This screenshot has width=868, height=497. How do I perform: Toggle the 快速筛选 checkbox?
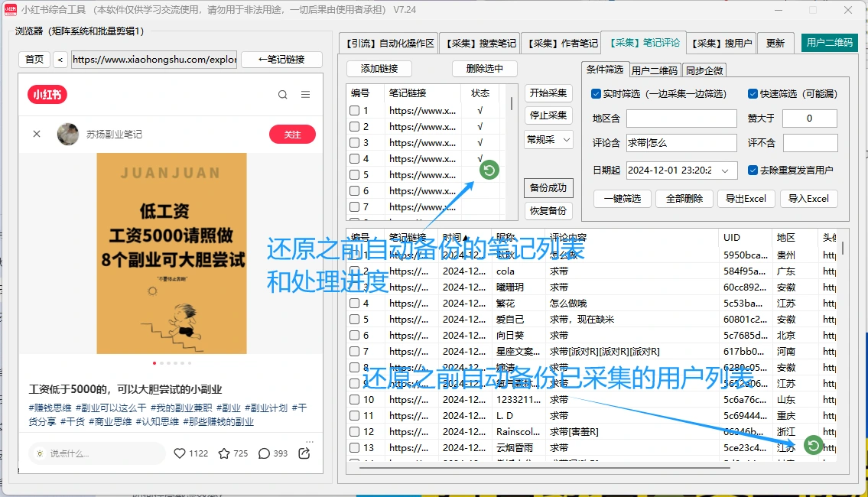pos(753,93)
